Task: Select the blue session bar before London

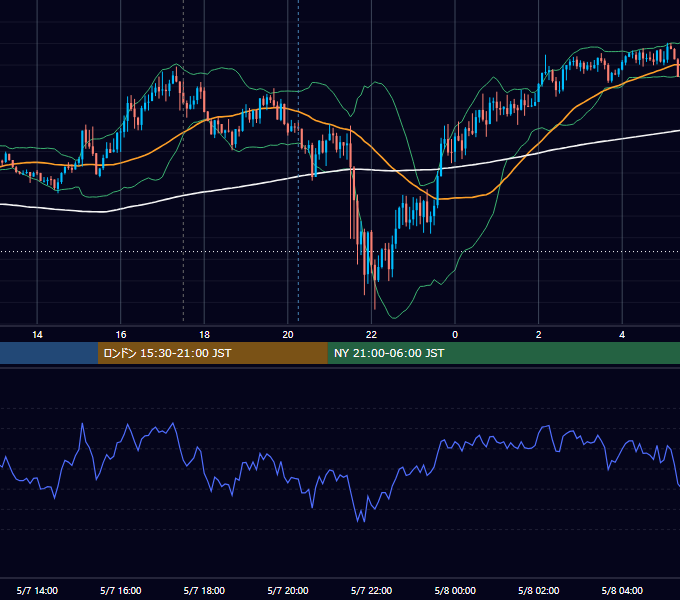Action: click(x=49, y=353)
